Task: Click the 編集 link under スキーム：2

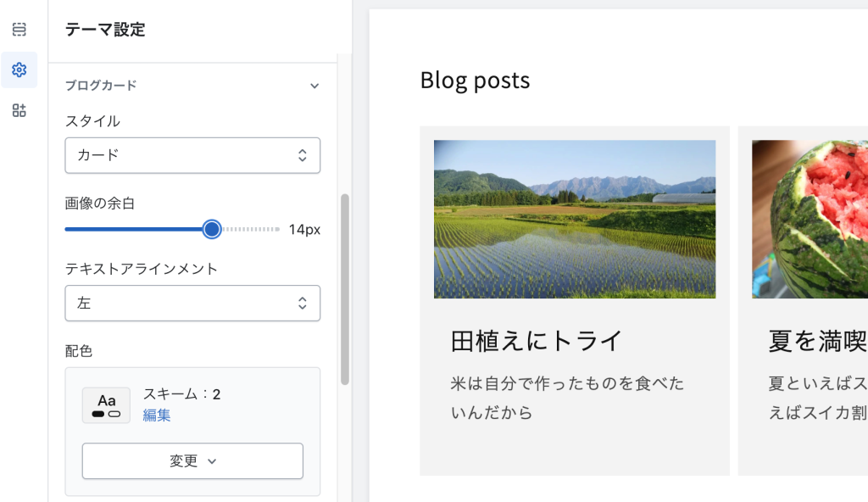Action: pos(158,416)
